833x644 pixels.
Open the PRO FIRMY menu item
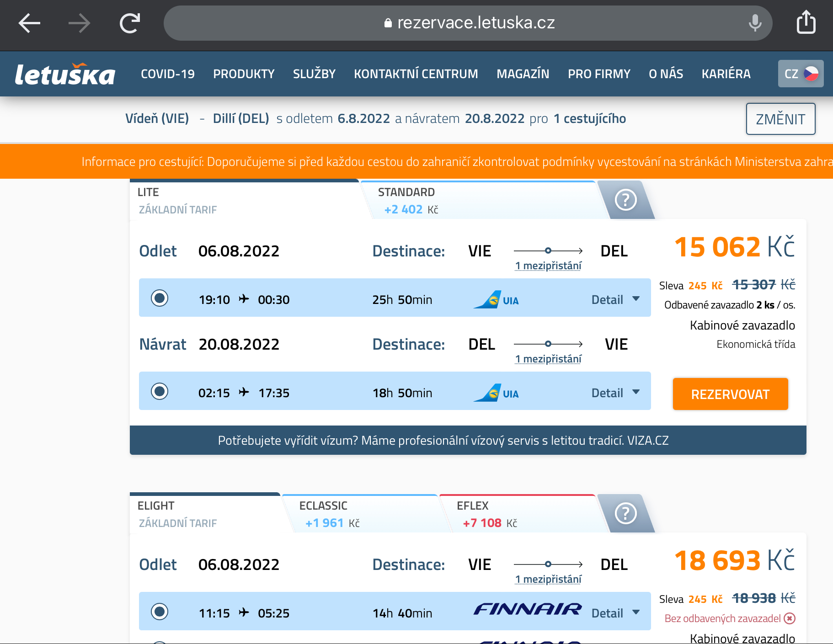[599, 74]
